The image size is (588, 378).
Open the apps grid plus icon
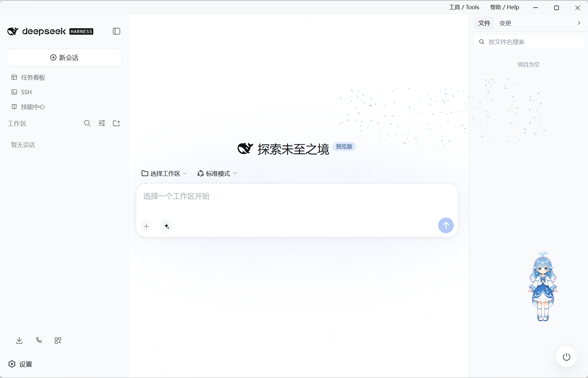[58, 340]
